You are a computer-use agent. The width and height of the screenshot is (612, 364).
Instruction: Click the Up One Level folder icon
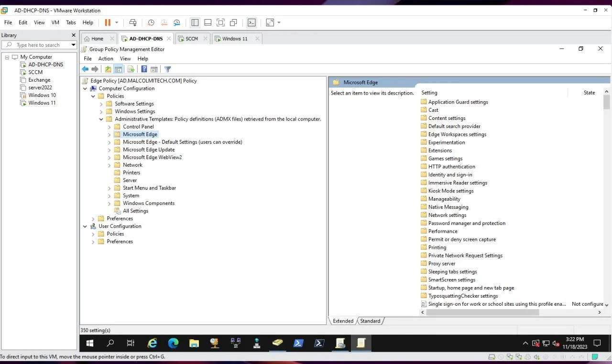tap(108, 69)
